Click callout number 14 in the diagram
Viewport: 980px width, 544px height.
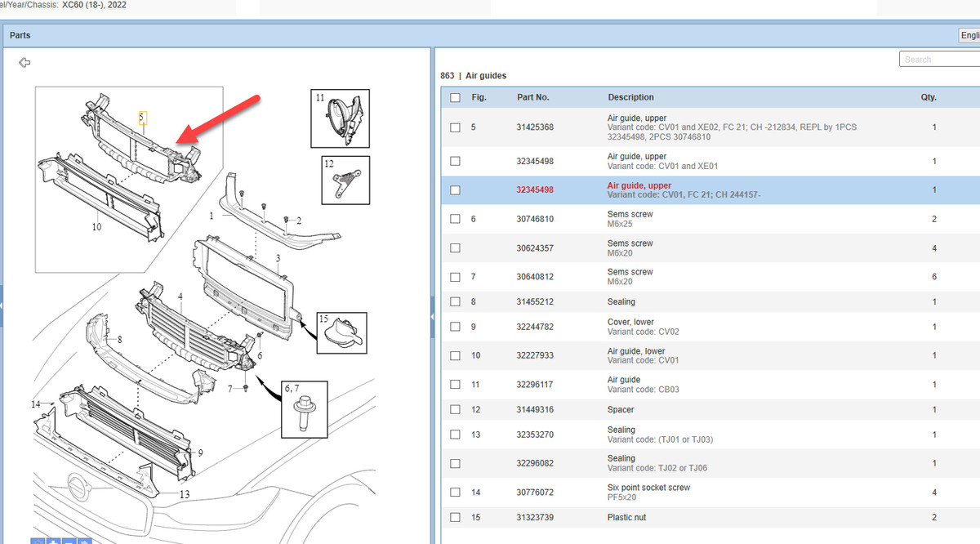coord(36,404)
